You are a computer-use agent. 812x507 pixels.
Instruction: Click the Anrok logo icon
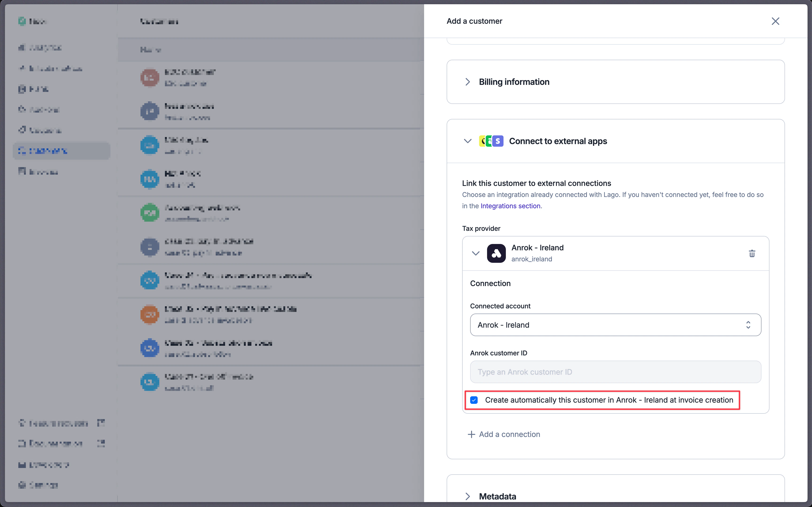coord(496,253)
